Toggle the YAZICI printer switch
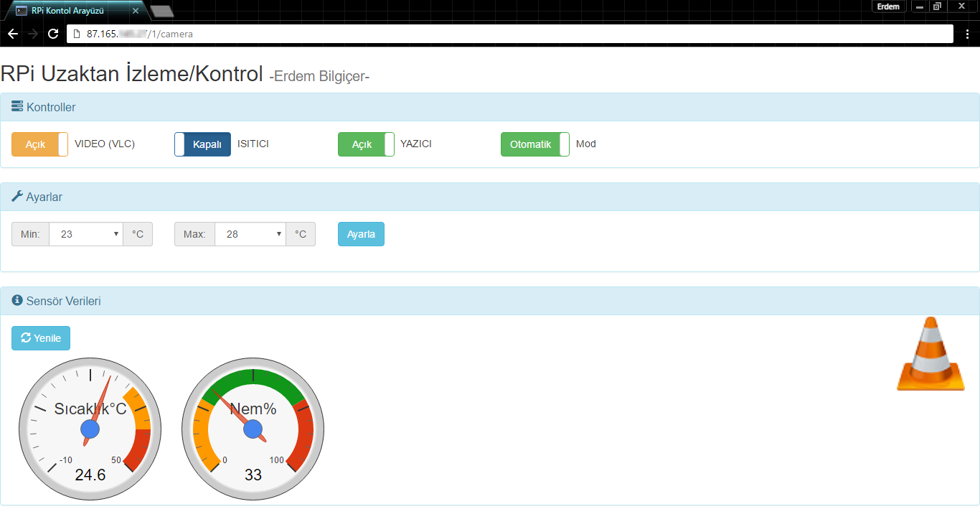The width and height of the screenshot is (980, 522). (366, 144)
